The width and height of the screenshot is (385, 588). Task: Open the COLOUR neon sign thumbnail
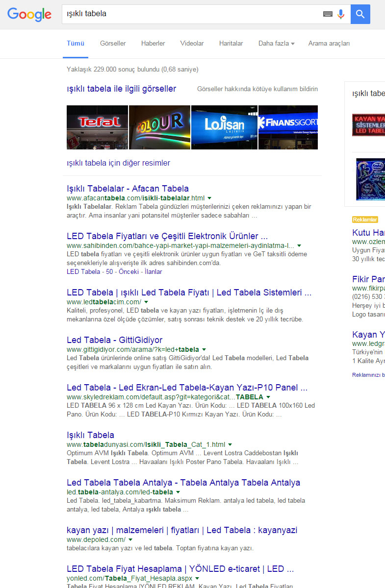[159, 127]
